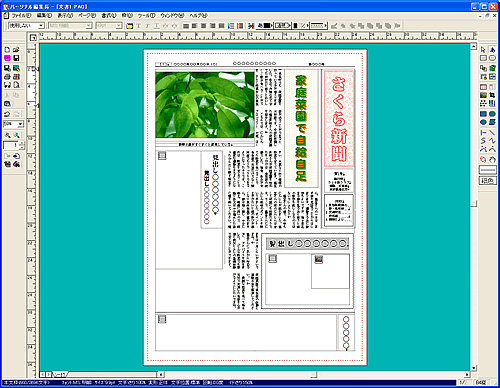Open the dotted line style dropdown
Viewport: 500px width, 388px height.
319,26
